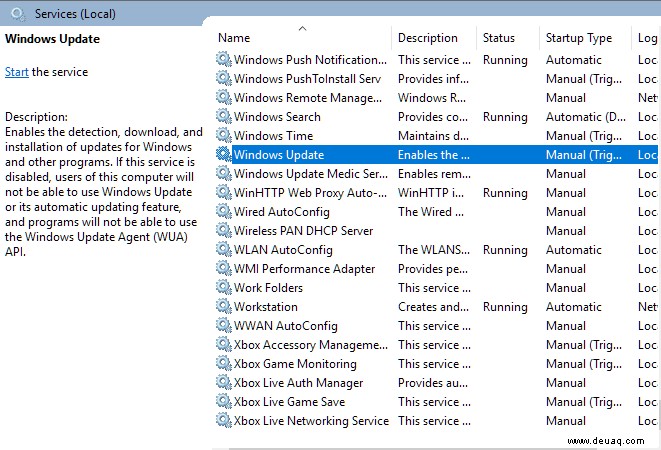
Task: Select the Workstation service name
Action: pyautogui.click(x=266, y=307)
